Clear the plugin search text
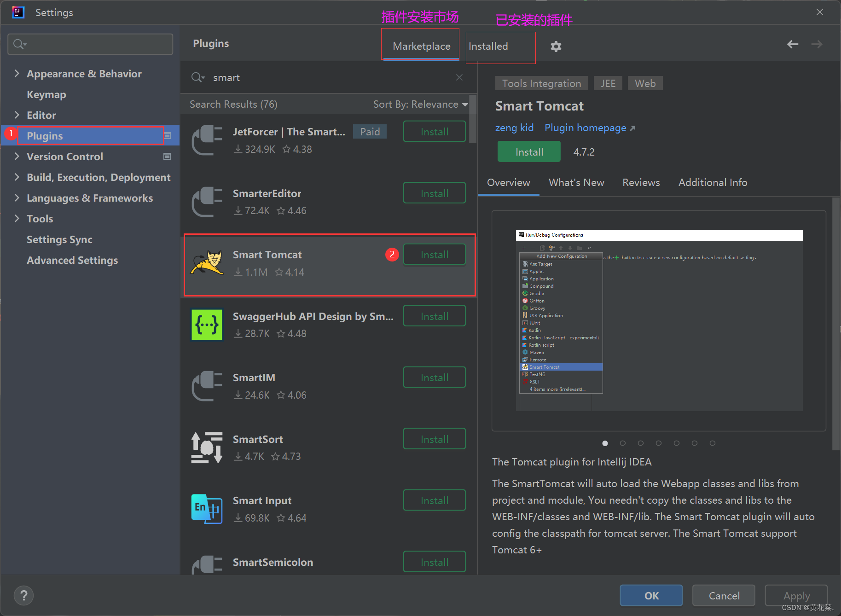 [x=459, y=77]
